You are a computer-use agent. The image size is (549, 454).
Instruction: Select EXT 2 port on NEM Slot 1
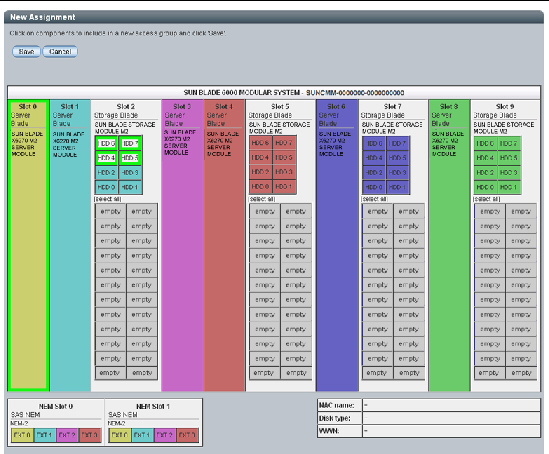point(165,435)
